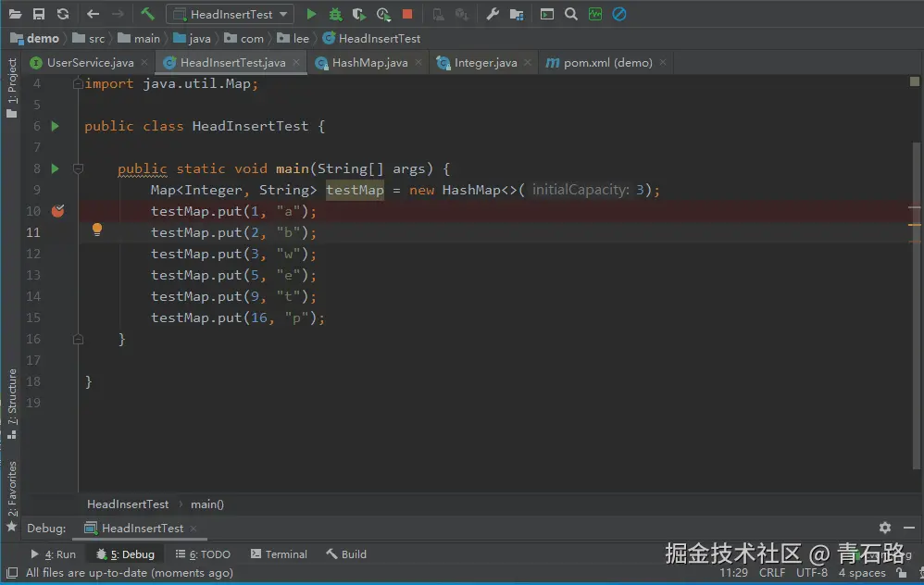Open the Project tool window
This screenshot has height=585, width=924.
[12, 88]
